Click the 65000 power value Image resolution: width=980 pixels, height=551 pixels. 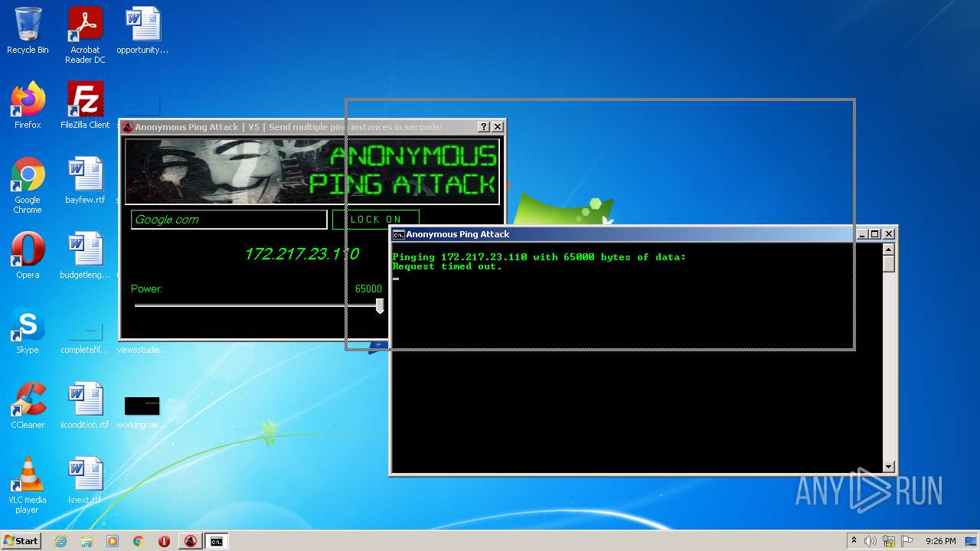tap(368, 289)
